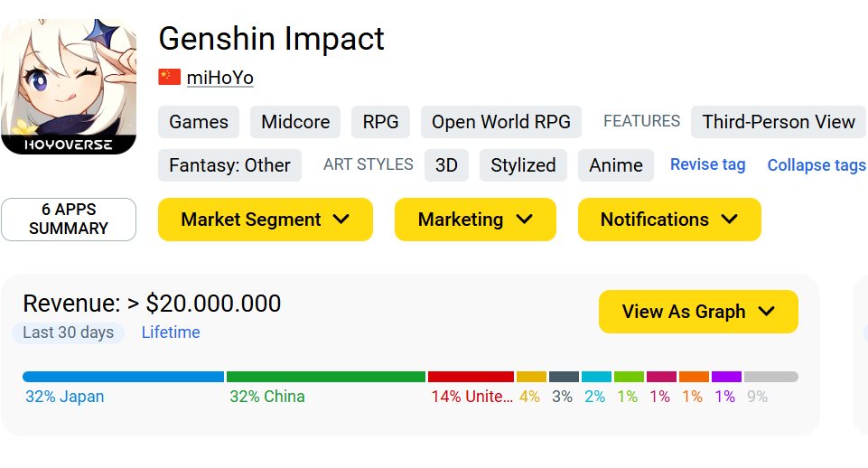
Task: Click the Genshin Impact title text
Action: click(x=271, y=39)
